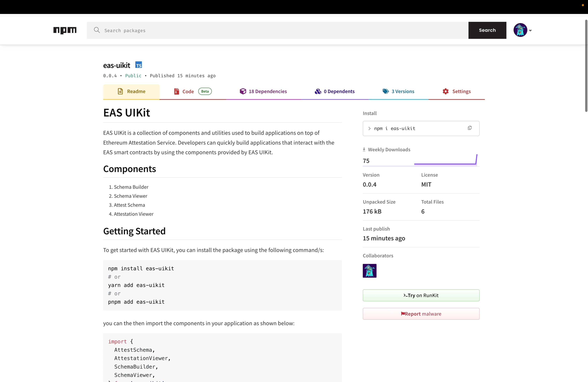
Task: Click the copy icon for npm install command
Action: 470,128
